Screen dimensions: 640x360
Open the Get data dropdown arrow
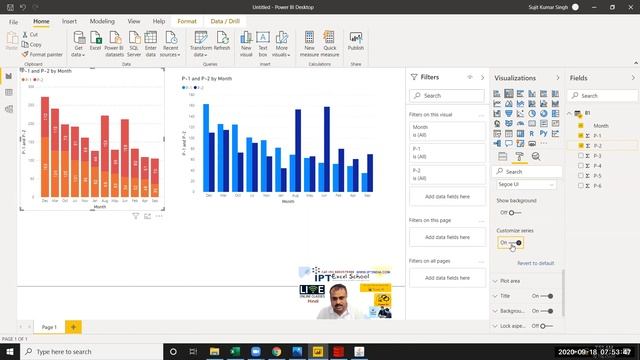83,55
